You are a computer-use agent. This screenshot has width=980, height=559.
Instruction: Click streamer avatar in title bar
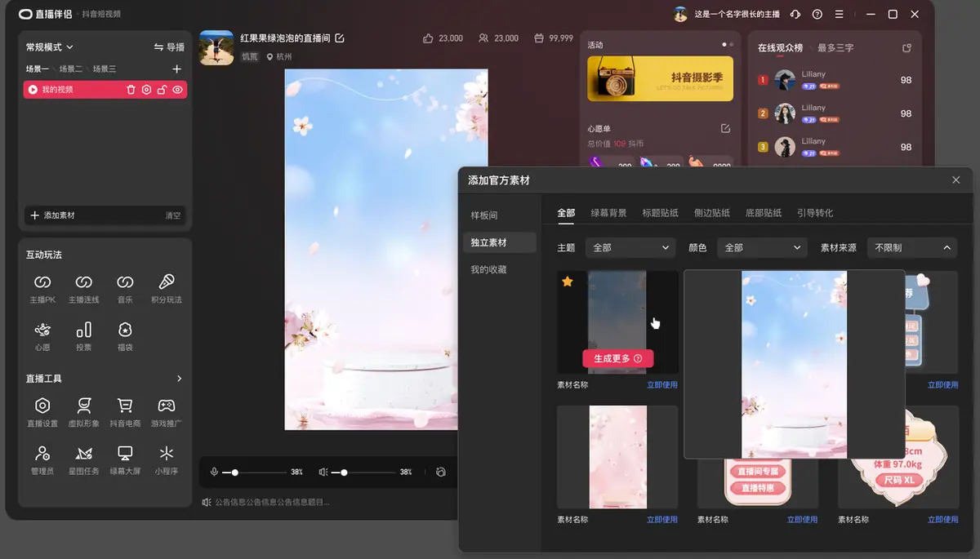680,14
